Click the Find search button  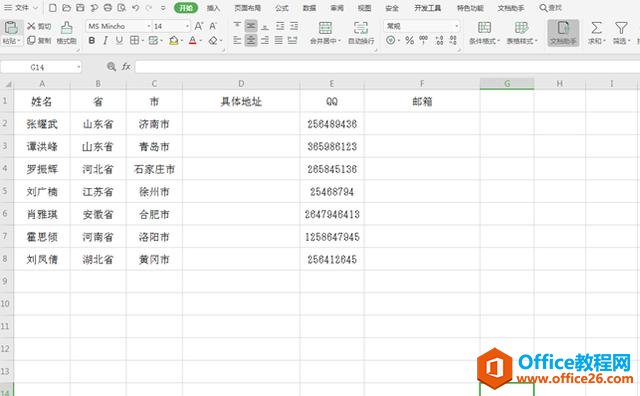coord(551,8)
